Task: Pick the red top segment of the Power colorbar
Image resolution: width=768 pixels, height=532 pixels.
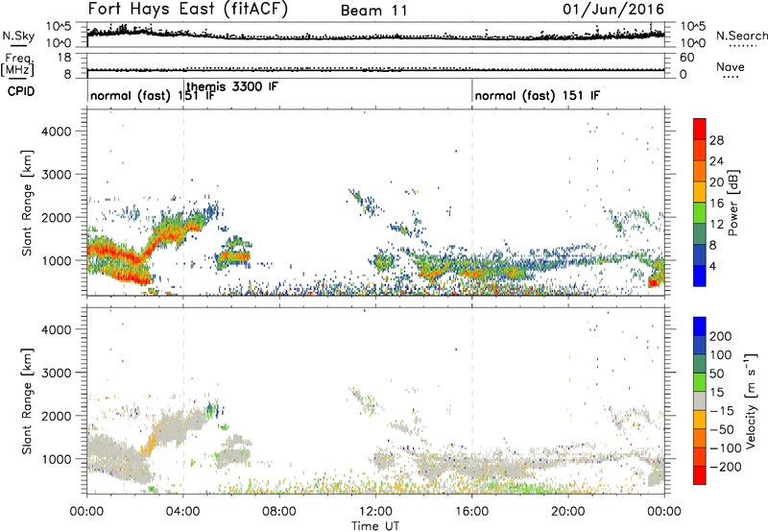Action: pyautogui.click(x=700, y=129)
